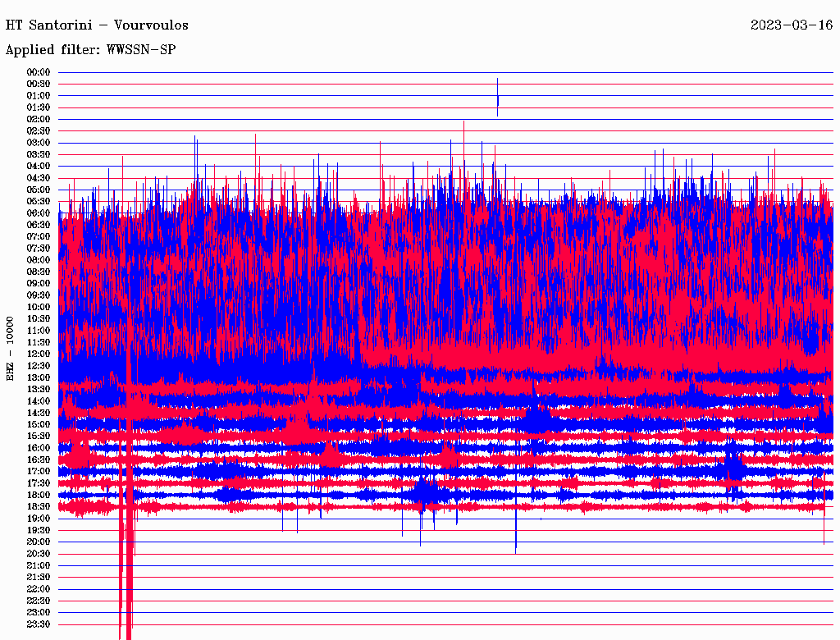Click the 23:30 time label
Image resolution: width=840 pixels, height=640 pixels.
39,624
